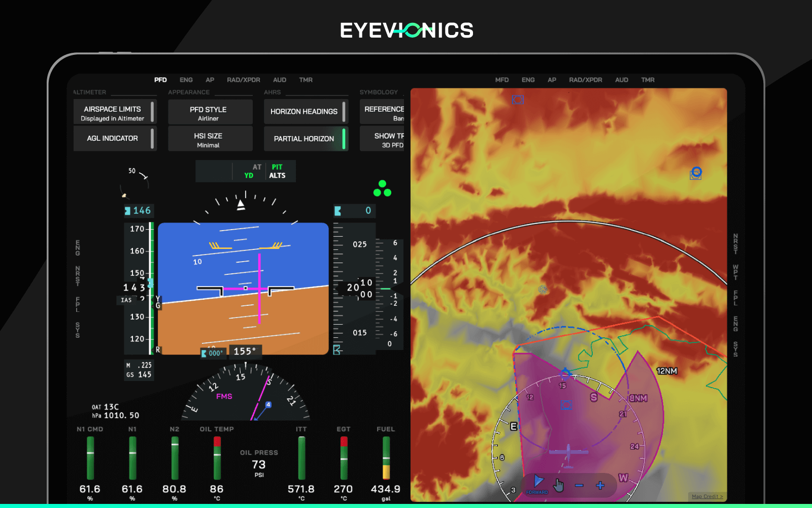Switch to the AP tab on the left display
The width and height of the screenshot is (812, 508).
[210, 80]
